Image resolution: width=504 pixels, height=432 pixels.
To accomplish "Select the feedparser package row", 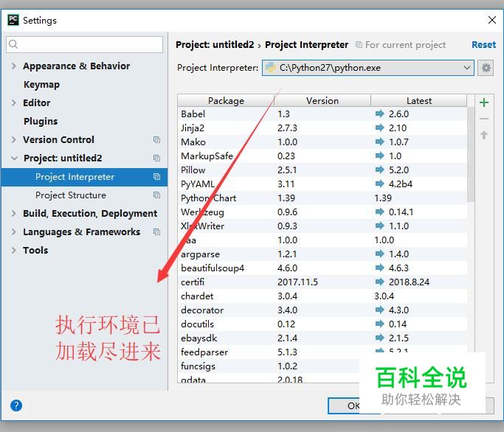I will coord(322,352).
